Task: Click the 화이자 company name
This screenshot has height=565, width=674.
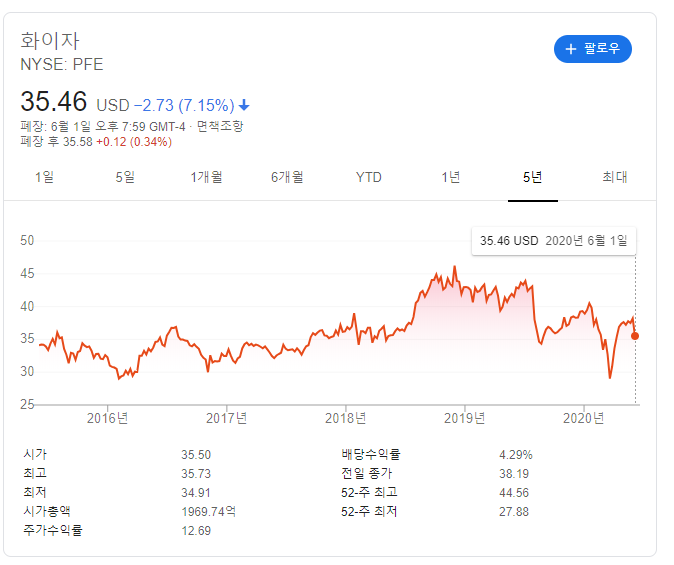Action: point(50,41)
